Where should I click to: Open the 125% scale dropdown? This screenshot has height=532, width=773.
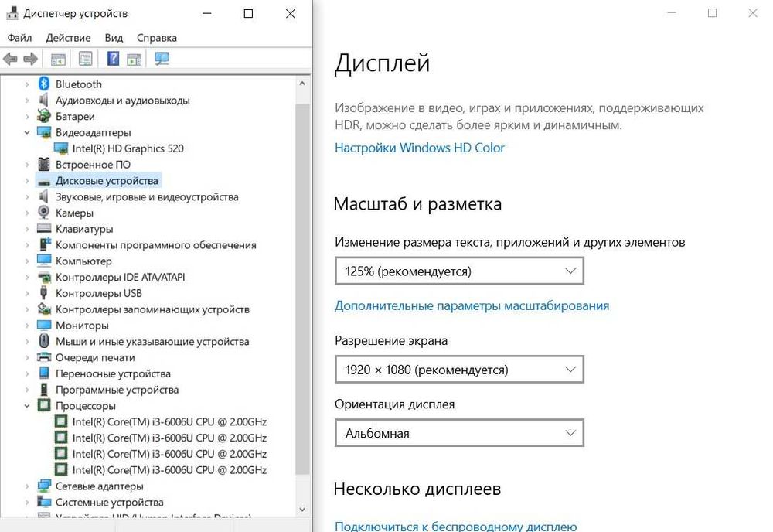(x=459, y=271)
